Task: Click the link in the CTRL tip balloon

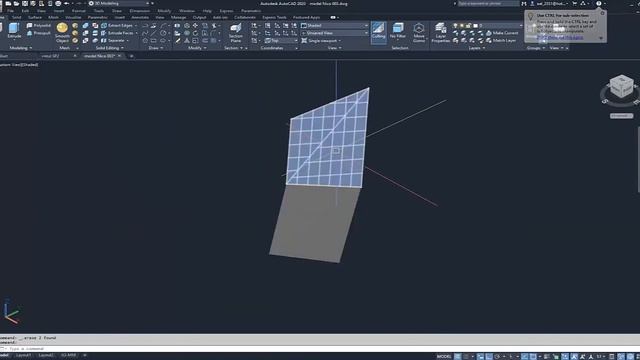Action: tap(560, 37)
